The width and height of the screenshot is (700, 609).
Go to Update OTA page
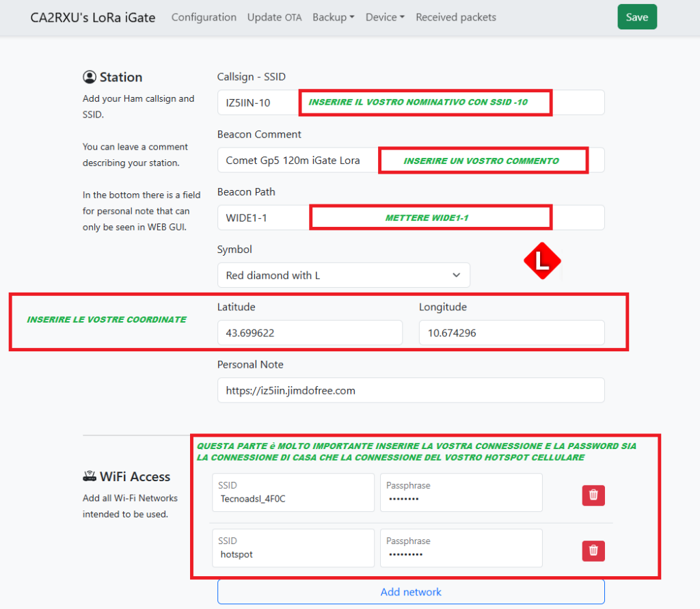click(274, 17)
